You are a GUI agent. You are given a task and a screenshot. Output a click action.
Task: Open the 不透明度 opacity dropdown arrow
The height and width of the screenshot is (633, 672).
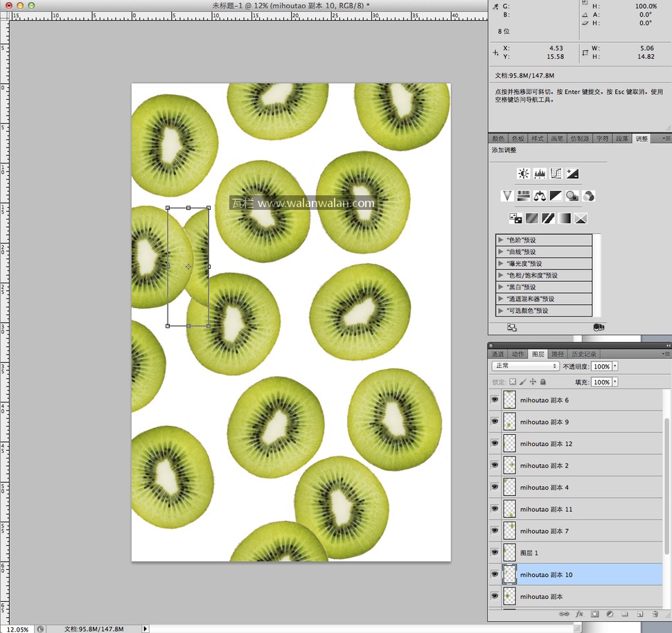click(x=615, y=366)
